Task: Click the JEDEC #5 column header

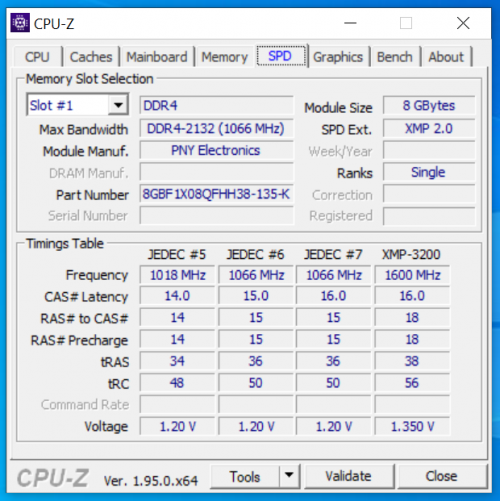Action: click(x=177, y=255)
